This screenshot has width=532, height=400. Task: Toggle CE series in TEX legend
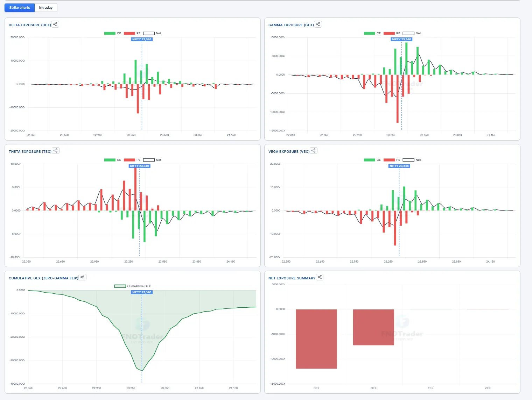tap(113, 160)
